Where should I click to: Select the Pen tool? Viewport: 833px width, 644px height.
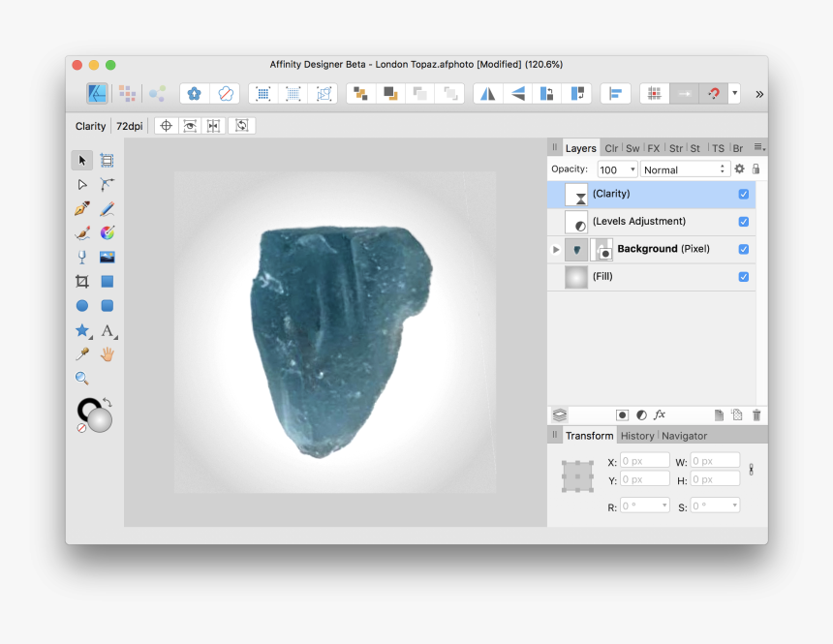pos(81,208)
